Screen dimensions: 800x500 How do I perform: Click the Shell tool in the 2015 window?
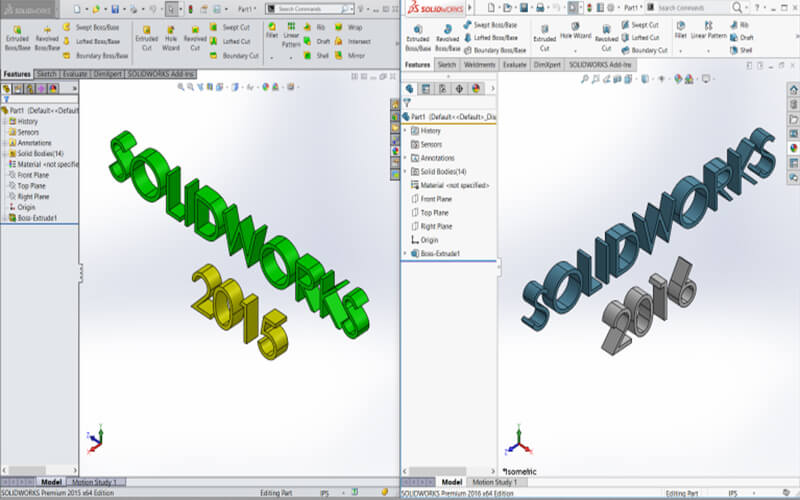click(316, 56)
